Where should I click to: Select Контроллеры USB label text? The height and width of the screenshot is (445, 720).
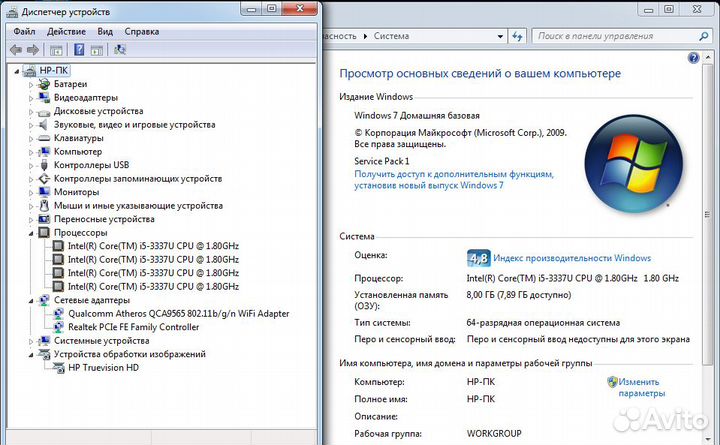pyautogui.click(x=91, y=165)
